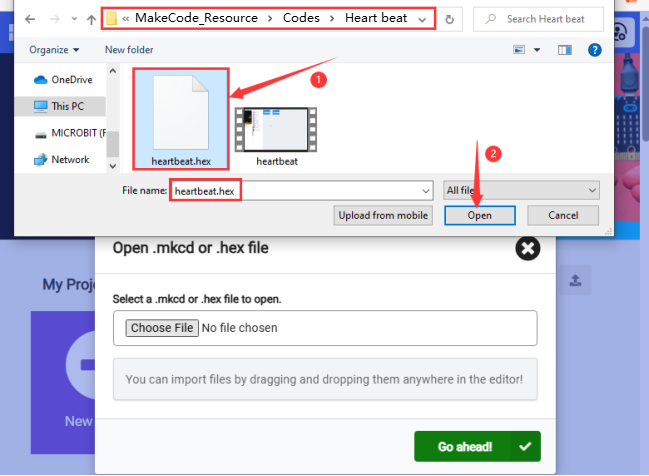Open recent locations chevron in the nav bar
Viewport: 649px width, 476px height.
pyautogui.click(x=74, y=19)
